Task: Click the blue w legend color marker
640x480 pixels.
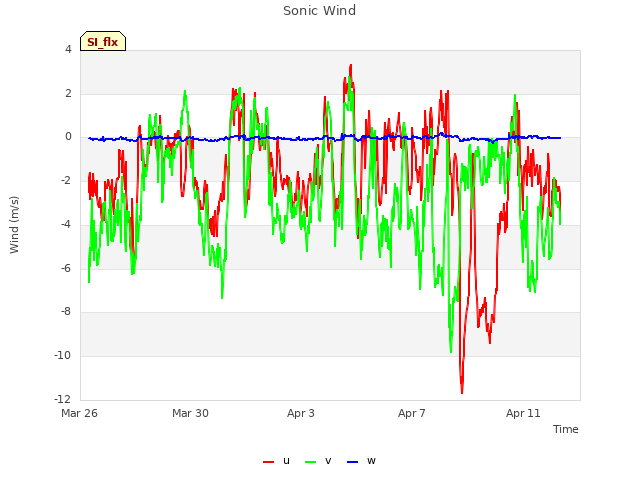Action: [x=353, y=462]
